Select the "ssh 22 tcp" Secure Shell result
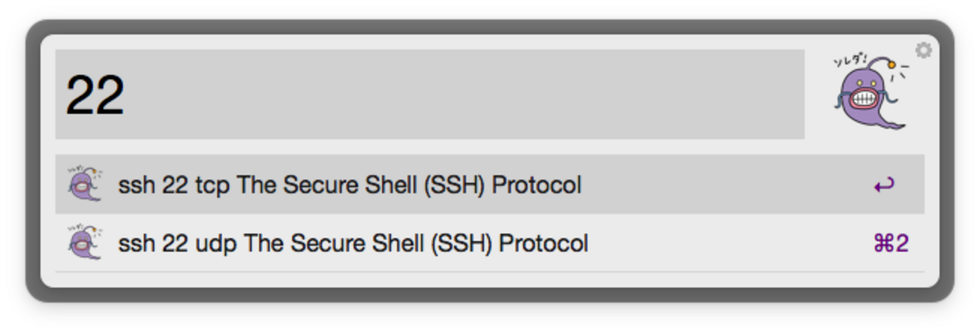 [349, 185]
